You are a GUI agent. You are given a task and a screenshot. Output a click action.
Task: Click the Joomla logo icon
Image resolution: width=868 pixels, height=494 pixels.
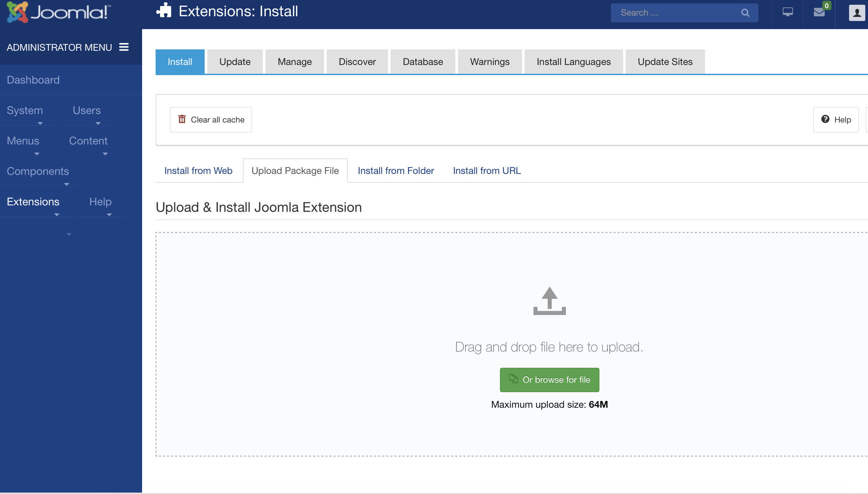(x=17, y=12)
